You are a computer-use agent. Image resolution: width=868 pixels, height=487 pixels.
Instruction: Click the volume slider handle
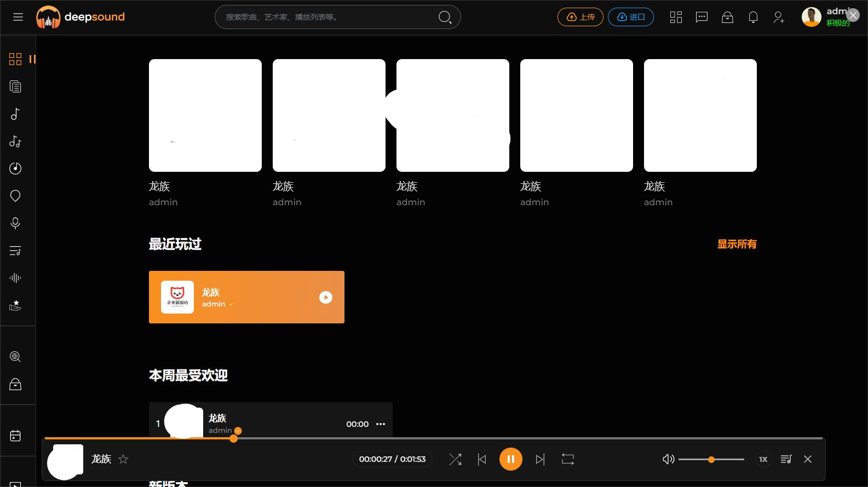pos(711,460)
